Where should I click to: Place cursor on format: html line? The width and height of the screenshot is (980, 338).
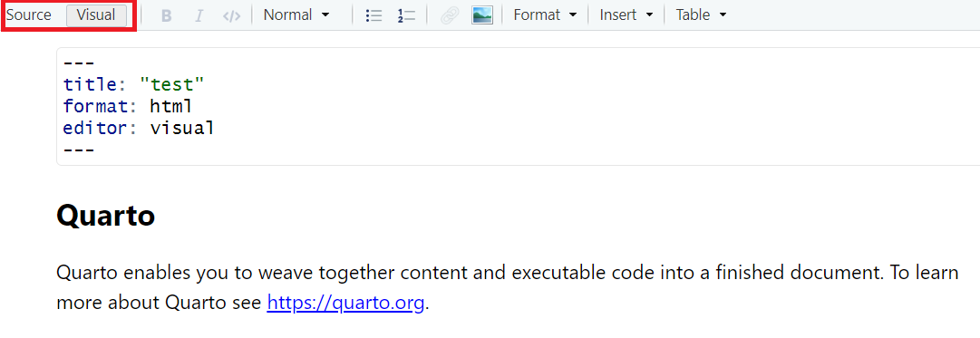[128, 106]
